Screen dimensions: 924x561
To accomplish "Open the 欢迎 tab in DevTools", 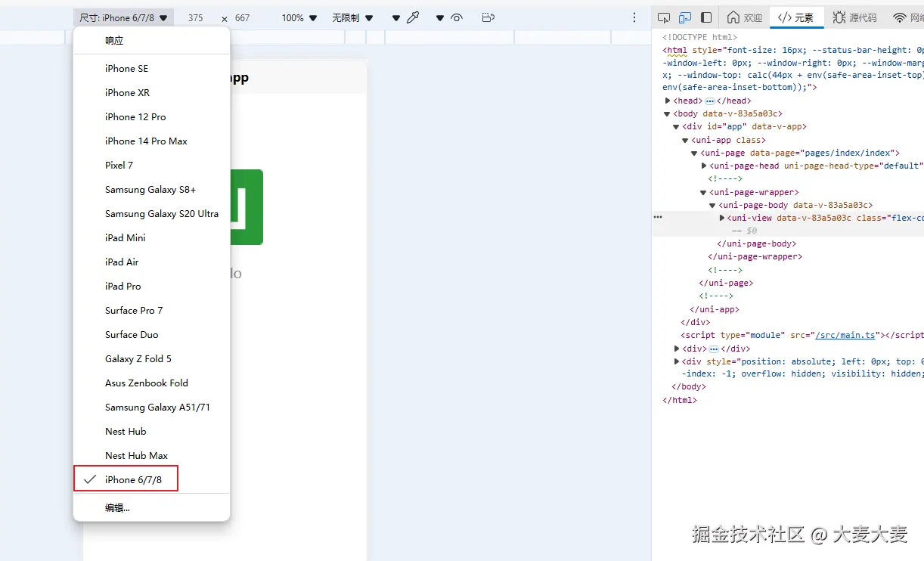I will click(745, 17).
